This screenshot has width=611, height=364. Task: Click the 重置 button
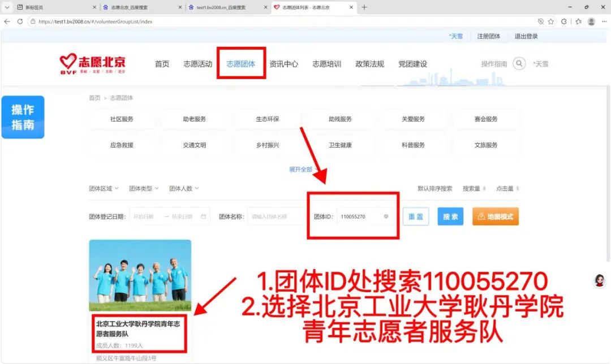coord(416,216)
